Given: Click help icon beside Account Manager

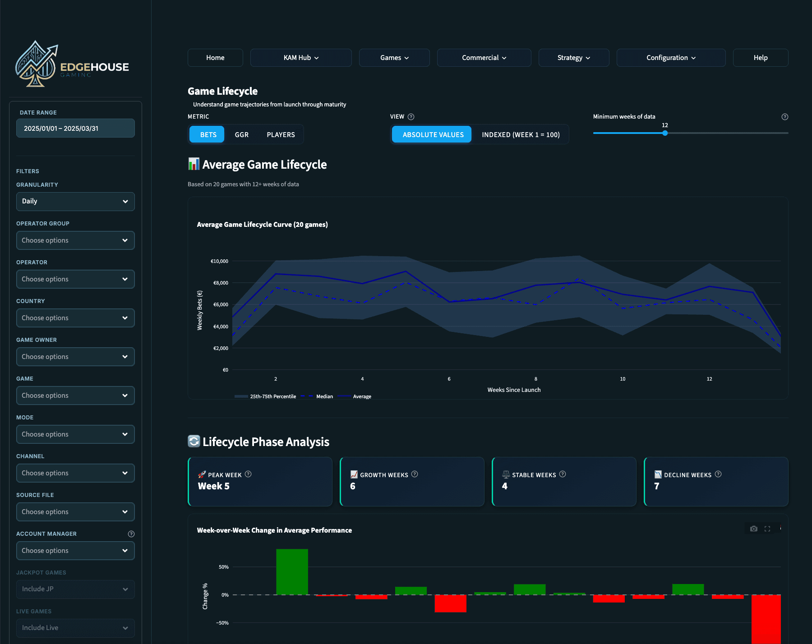Looking at the screenshot, I should click(x=131, y=534).
